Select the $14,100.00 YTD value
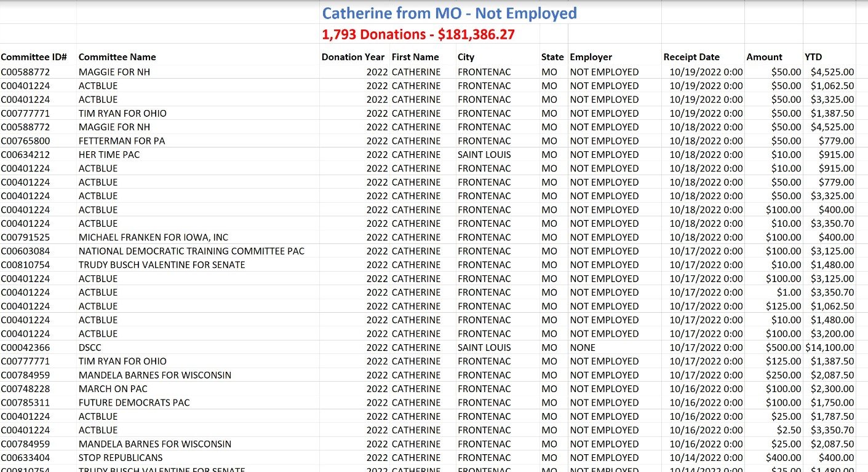The height and width of the screenshot is (472, 868). [x=829, y=347]
